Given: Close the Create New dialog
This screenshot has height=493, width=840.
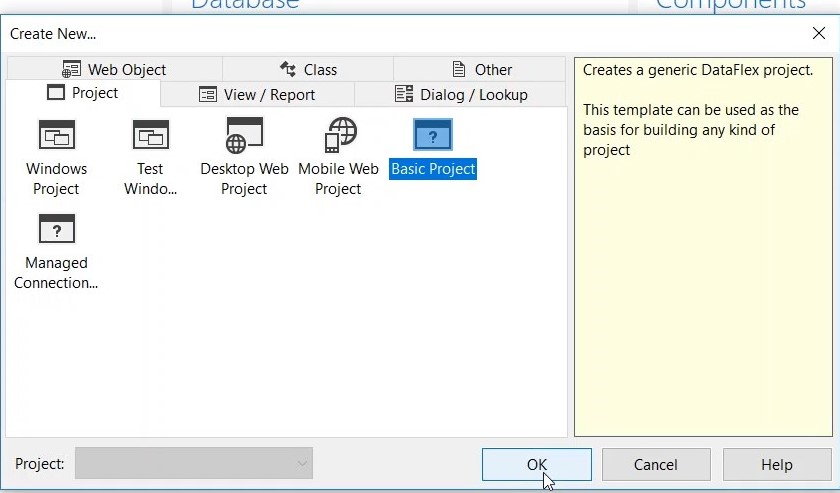Looking at the screenshot, I should 818,33.
